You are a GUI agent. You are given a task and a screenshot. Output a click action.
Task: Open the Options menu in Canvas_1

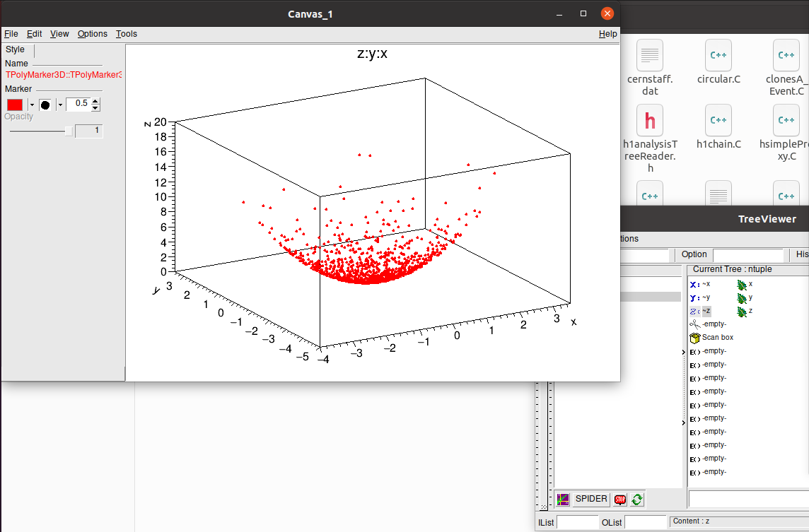(x=93, y=34)
